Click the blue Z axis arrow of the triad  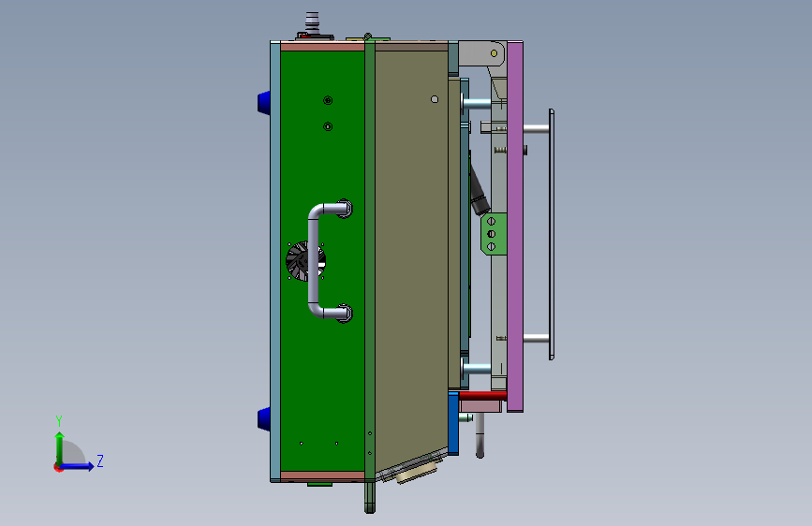point(78,466)
